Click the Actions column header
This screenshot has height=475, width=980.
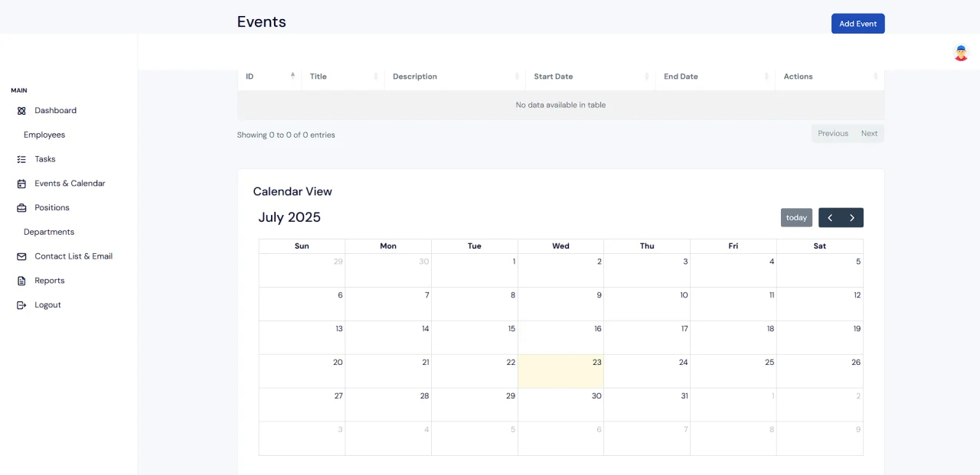(830, 76)
